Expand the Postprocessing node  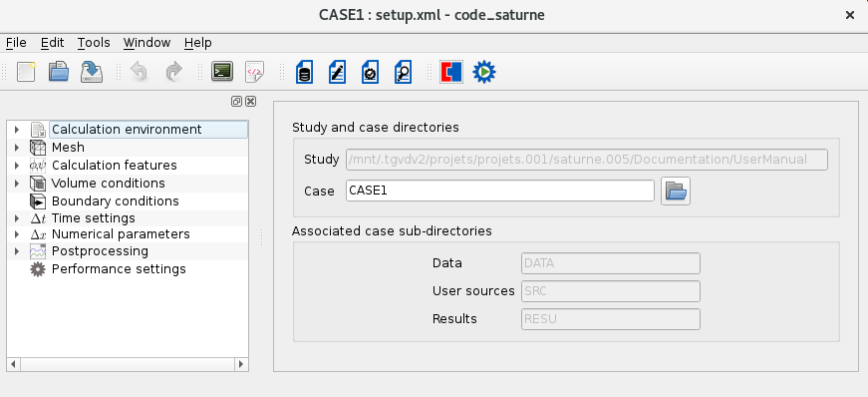point(17,251)
